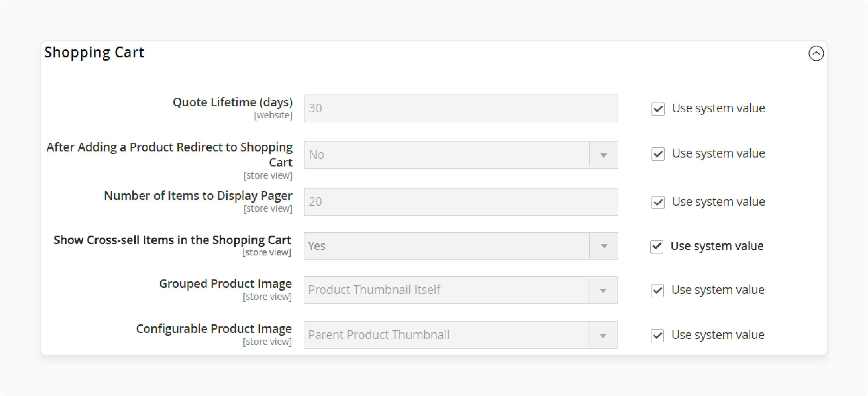Click the Quote Lifetime (days) input field
The width and height of the screenshot is (868, 396).
point(461,108)
